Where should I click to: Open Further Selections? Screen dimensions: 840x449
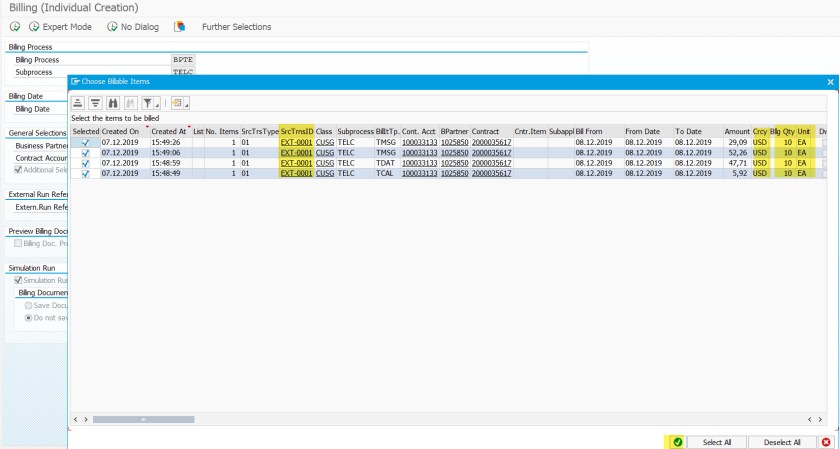(x=236, y=27)
